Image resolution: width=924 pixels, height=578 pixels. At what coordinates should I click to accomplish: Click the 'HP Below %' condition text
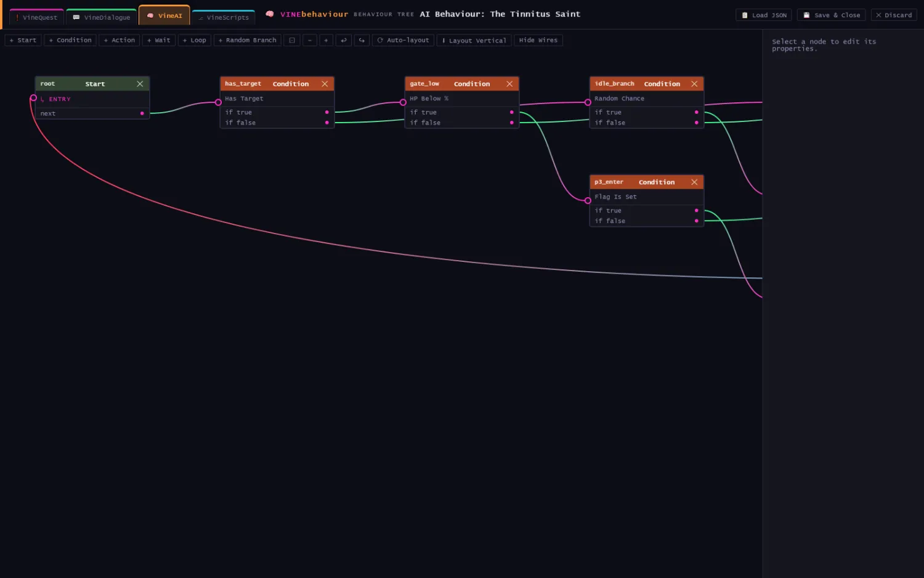point(429,99)
